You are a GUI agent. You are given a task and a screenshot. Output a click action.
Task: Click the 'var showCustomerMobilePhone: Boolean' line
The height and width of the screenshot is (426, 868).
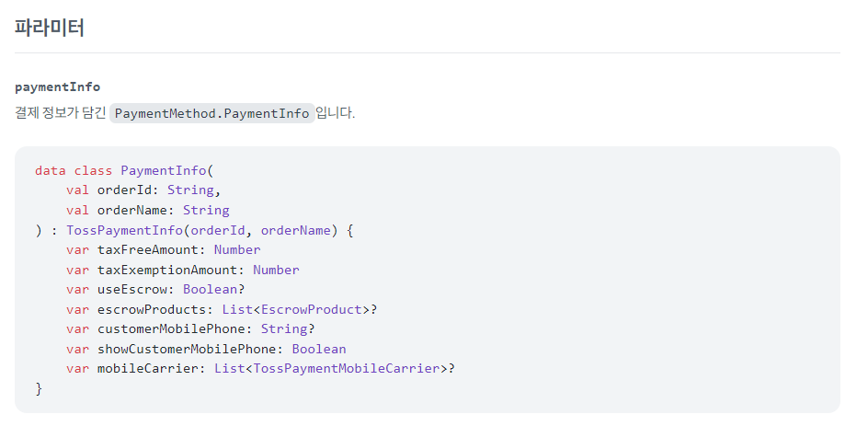(206, 349)
